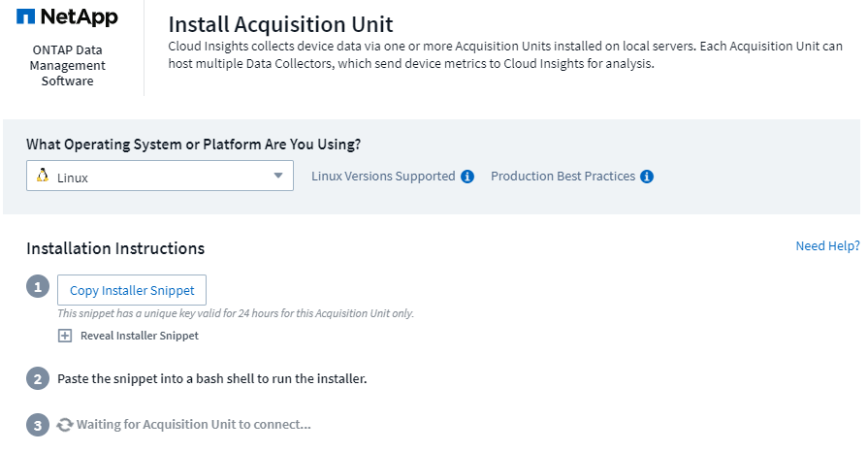Click Waiting for Acquisition Unit status text
868x452 pixels.
[194, 425]
